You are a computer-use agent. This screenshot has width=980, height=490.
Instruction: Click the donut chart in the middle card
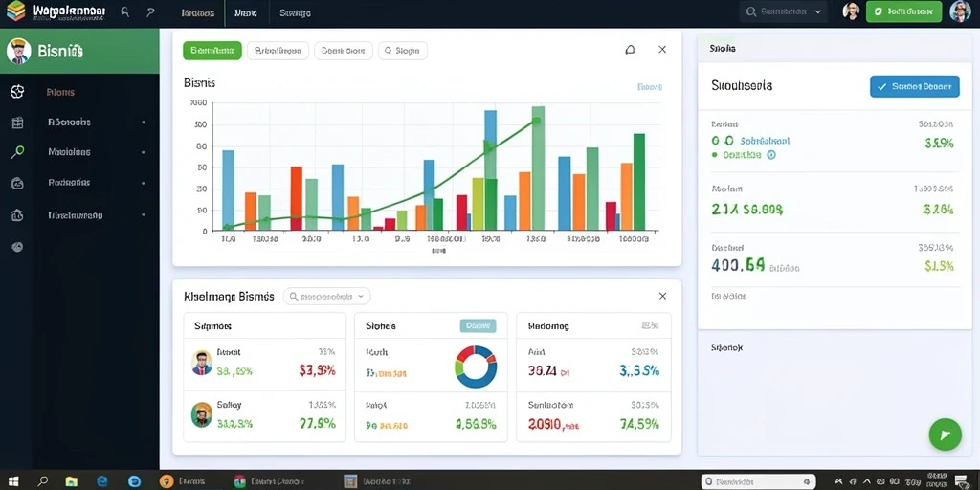pyautogui.click(x=476, y=367)
